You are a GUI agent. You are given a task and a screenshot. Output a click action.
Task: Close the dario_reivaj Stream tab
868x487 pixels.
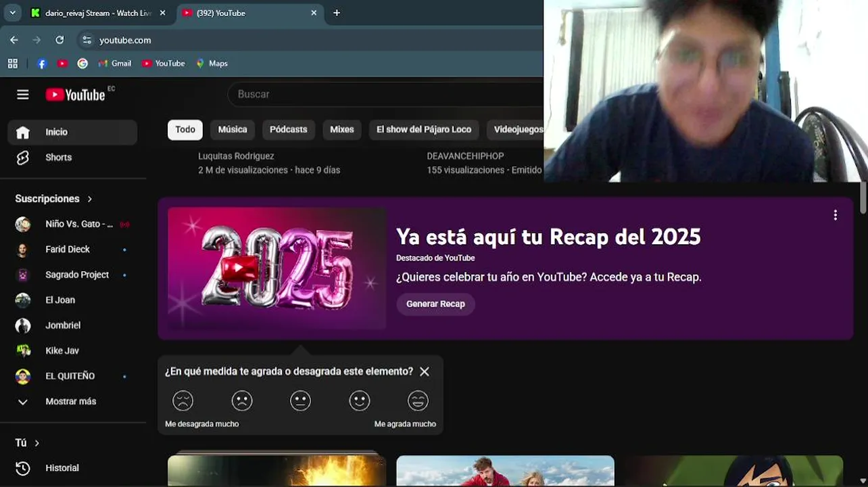click(x=162, y=13)
